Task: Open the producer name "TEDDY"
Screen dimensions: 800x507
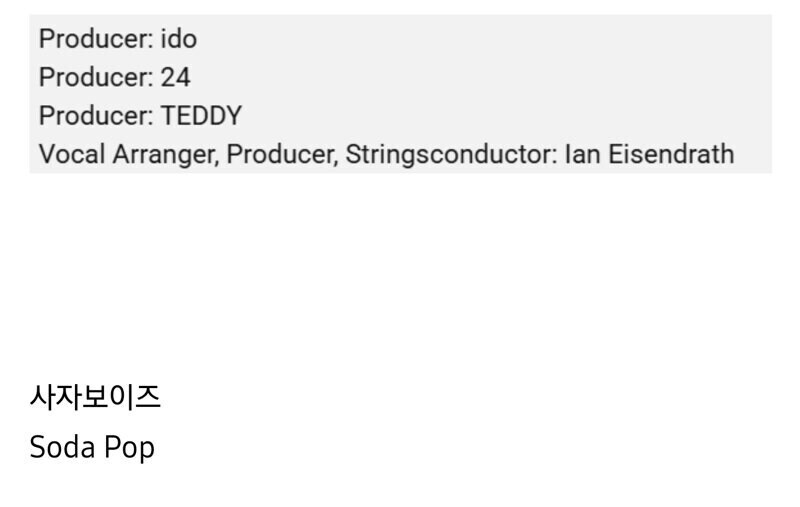Action: [201, 116]
